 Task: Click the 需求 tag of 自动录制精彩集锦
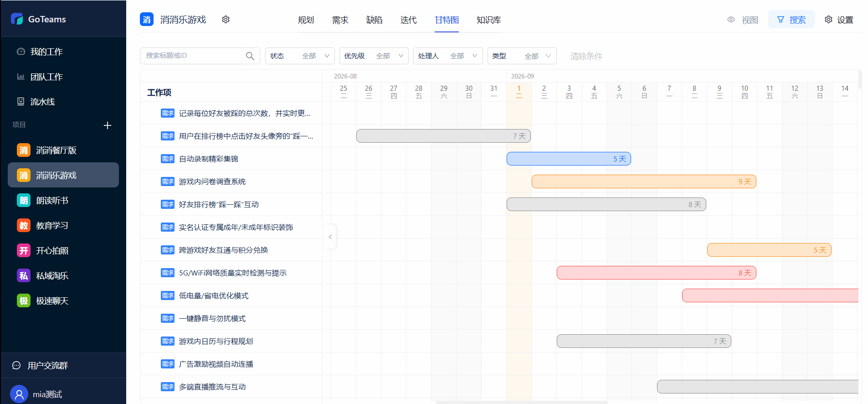click(x=168, y=159)
